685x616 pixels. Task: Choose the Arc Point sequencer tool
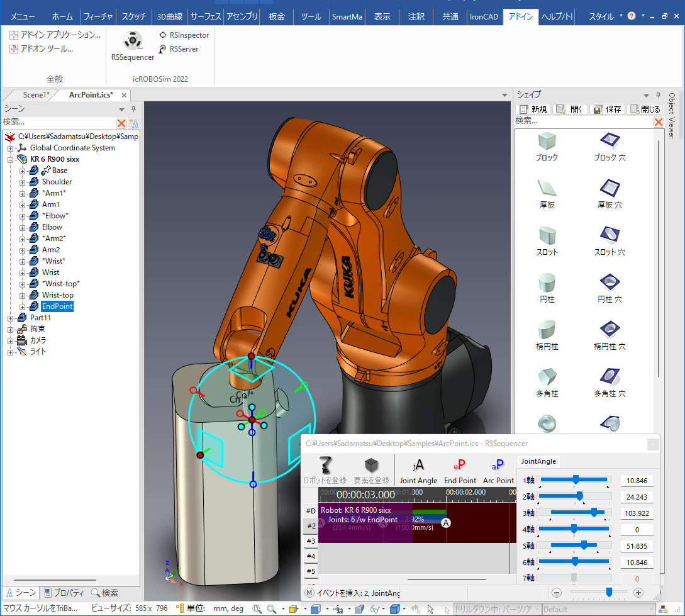(498, 471)
